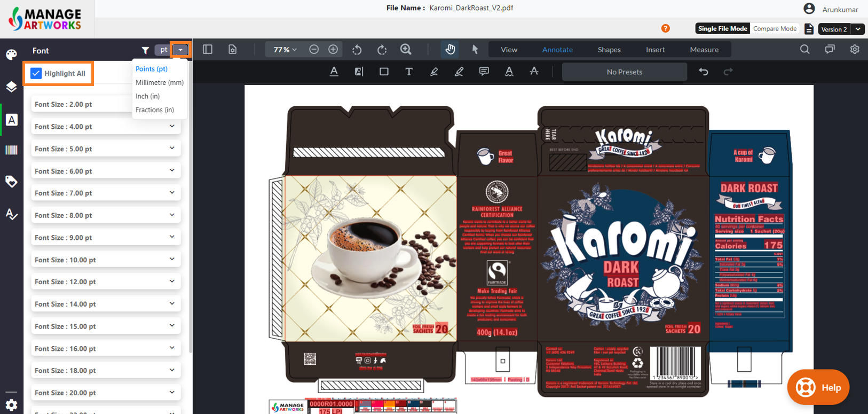
Task: Activate the marquee zoom magnifier tool
Action: [406, 50]
